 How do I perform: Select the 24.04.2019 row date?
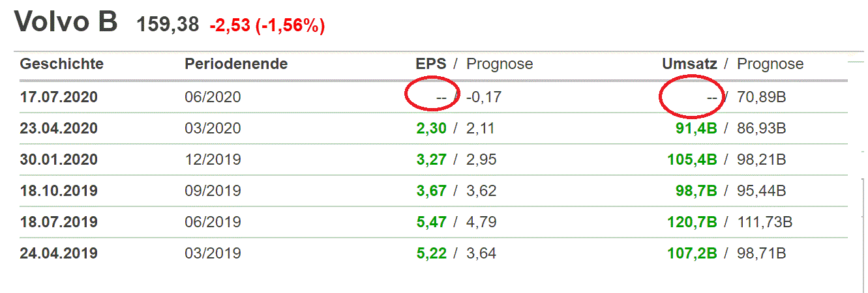point(59,253)
